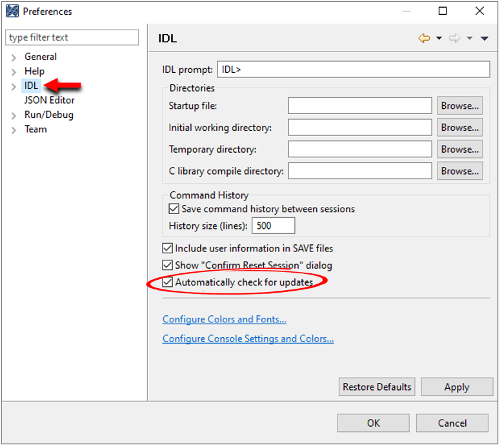Open Configure Console Settings and Colors link

coord(248,338)
